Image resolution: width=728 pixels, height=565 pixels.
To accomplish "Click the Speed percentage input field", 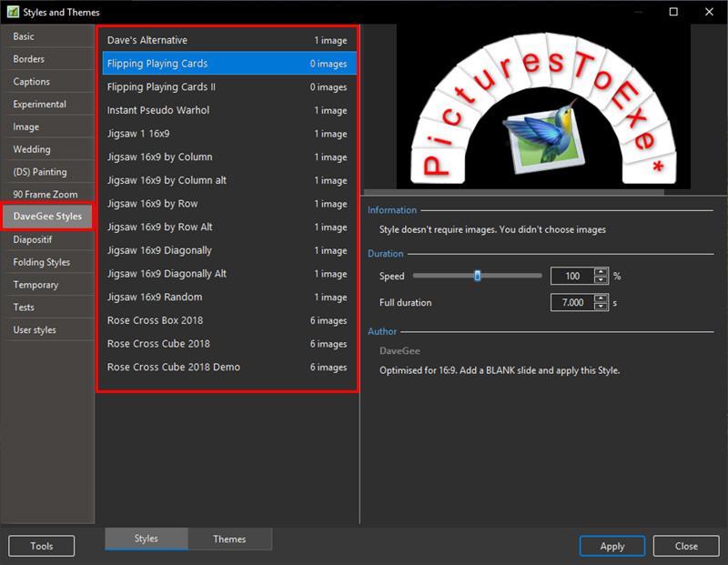I will (x=572, y=276).
